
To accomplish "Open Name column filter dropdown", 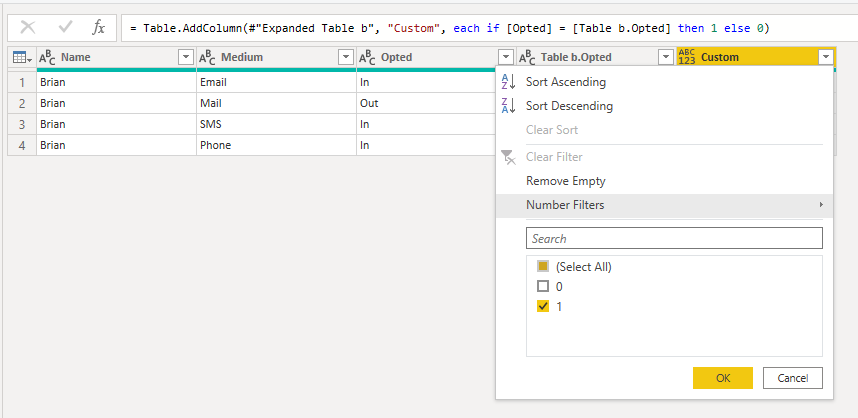I will pos(186,57).
